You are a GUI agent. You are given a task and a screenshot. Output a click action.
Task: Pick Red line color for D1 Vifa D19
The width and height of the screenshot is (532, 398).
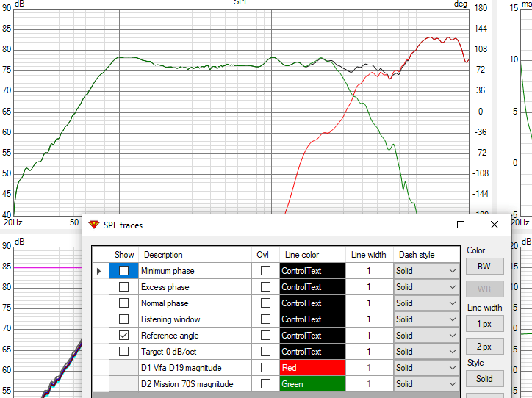click(x=312, y=368)
